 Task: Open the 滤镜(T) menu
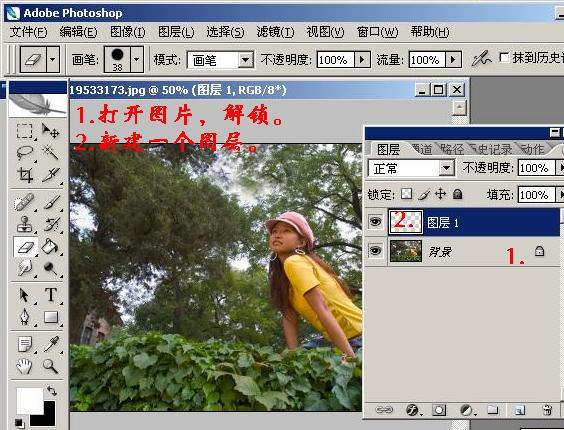click(x=275, y=32)
